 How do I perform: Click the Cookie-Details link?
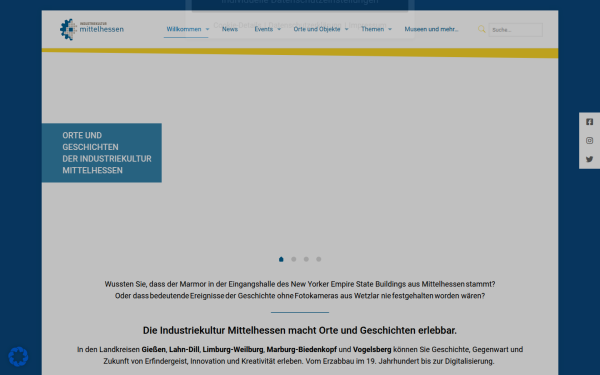237,25
